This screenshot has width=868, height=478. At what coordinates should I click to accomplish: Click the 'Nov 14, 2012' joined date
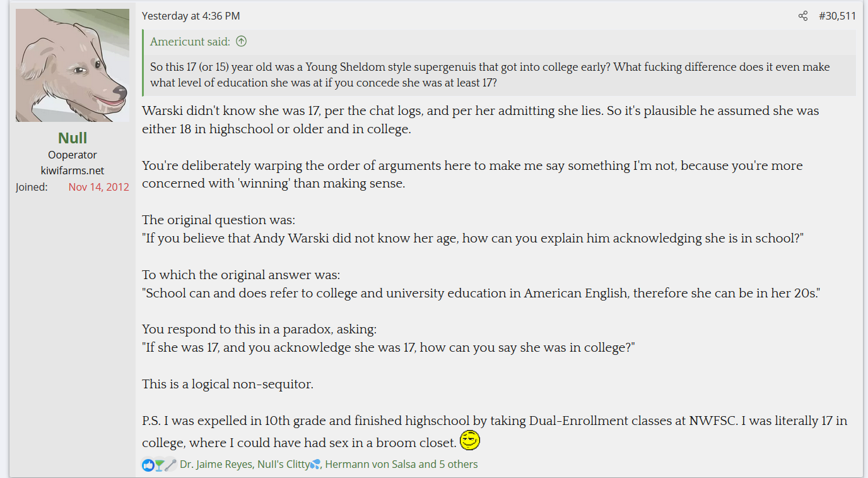[x=99, y=187]
